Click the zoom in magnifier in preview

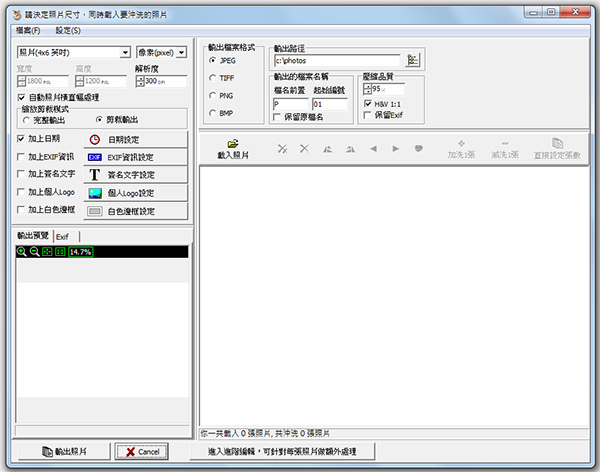22,252
